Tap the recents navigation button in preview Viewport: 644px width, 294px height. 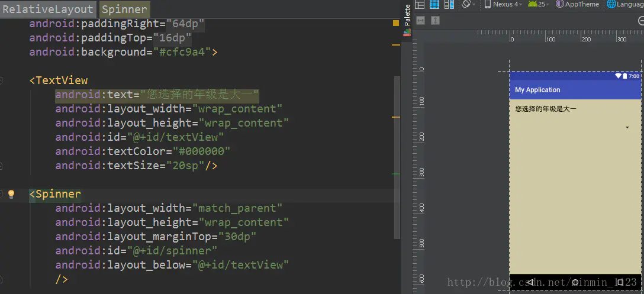point(620,282)
